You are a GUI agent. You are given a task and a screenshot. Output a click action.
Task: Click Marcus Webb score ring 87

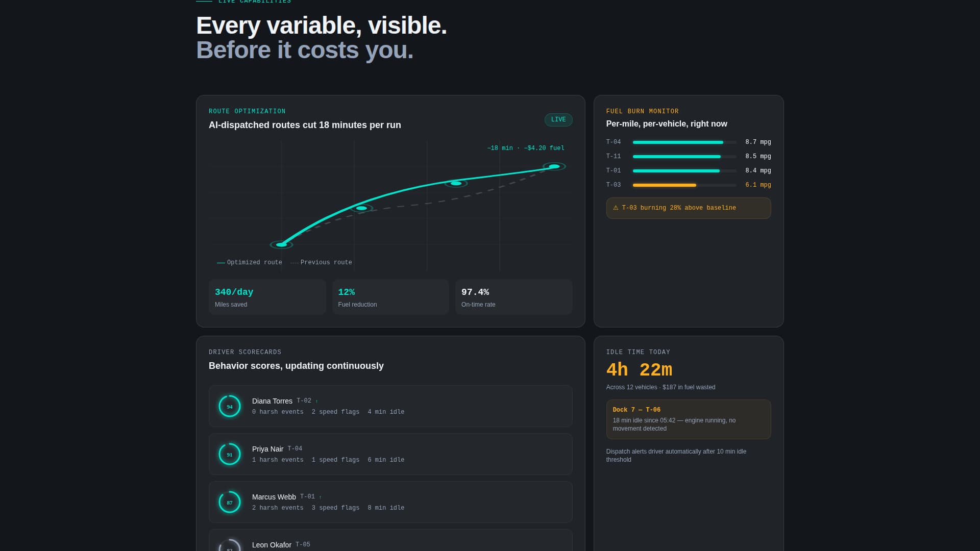click(230, 503)
